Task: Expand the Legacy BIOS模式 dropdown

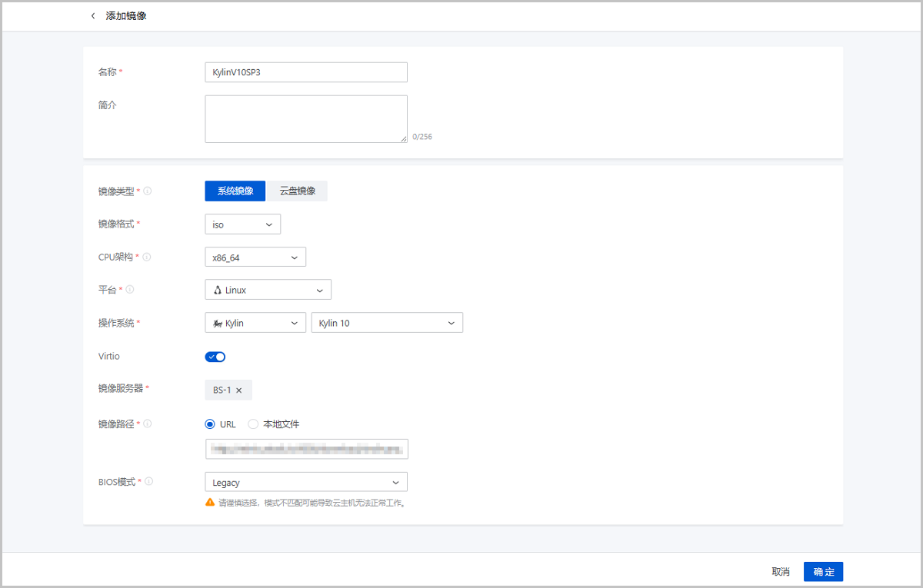Action: click(305, 483)
